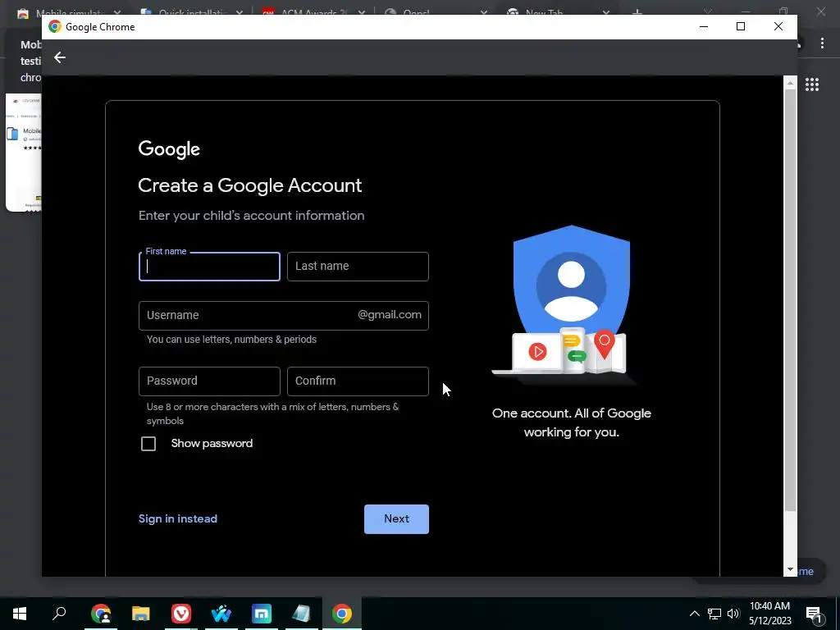Close the Google Chrome popup window
Image resolution: width=840 pixels, height=630 pixels.
778,26
